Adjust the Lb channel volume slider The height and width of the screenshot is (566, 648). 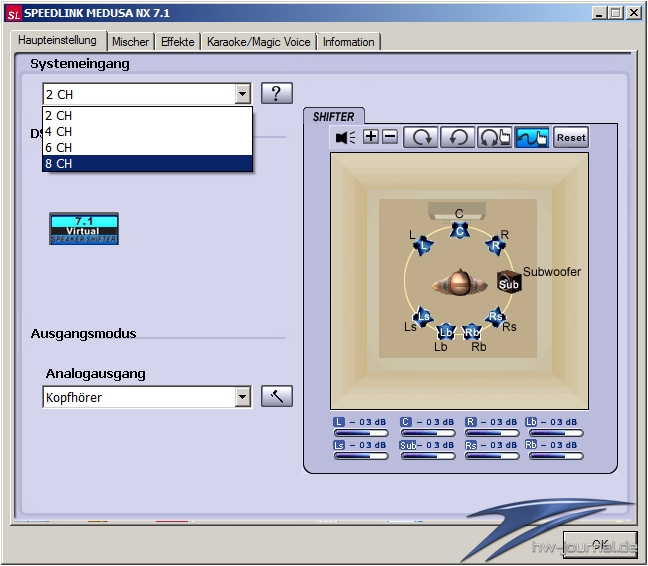(556, 433)
